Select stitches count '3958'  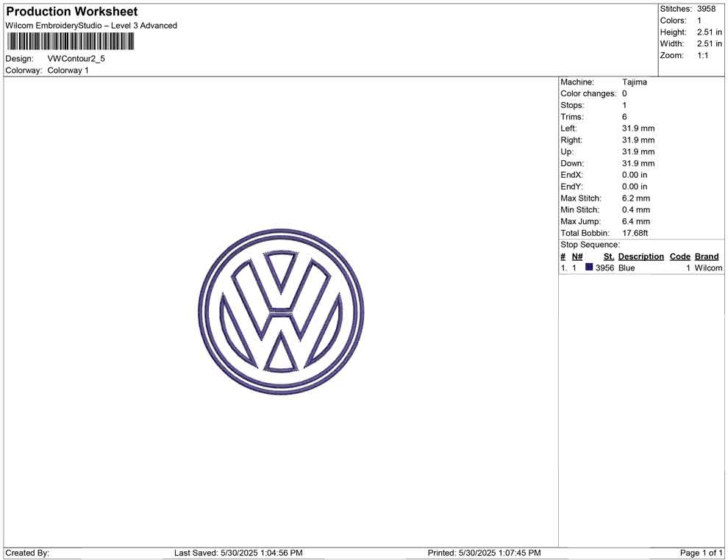pyautogui.click(x=706, y=9)
